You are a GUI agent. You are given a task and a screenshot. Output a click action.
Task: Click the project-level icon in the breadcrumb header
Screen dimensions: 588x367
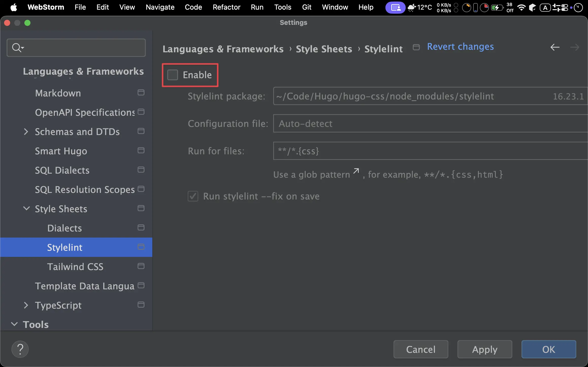coord(416,47)
